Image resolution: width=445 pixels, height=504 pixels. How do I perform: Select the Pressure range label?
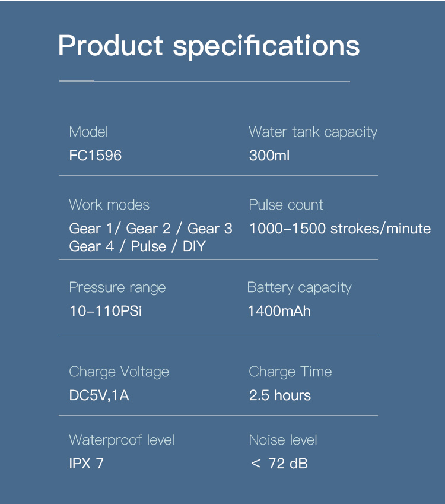[x=117, y=288]
